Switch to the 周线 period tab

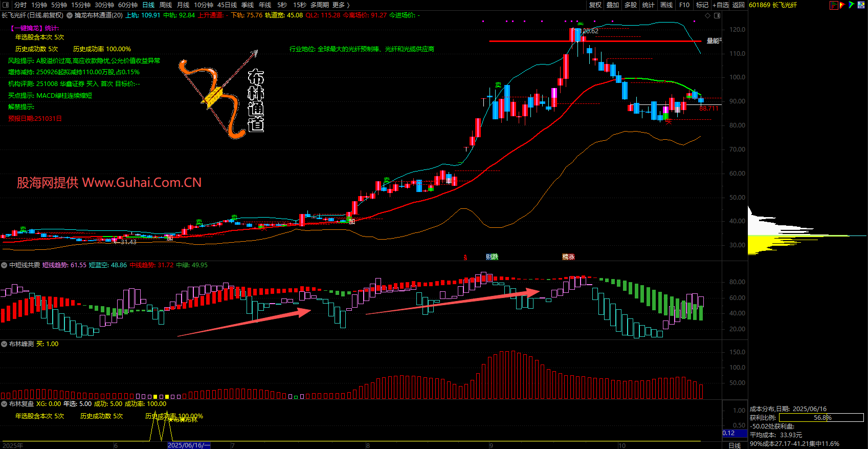point(166,5)
